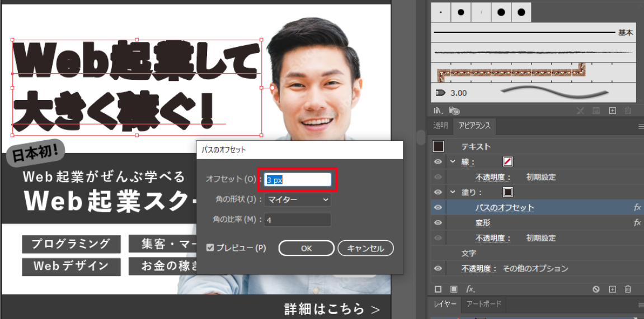Open Add New Effect fx menu
The image size is (644, 319).
point(471,289)
